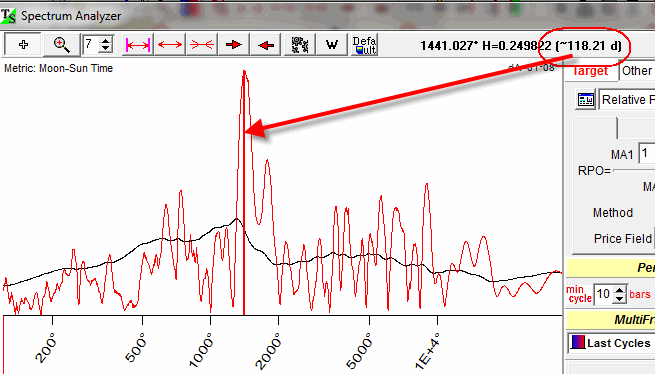Click the icon beside the Relative dropdown

point(585,99)
